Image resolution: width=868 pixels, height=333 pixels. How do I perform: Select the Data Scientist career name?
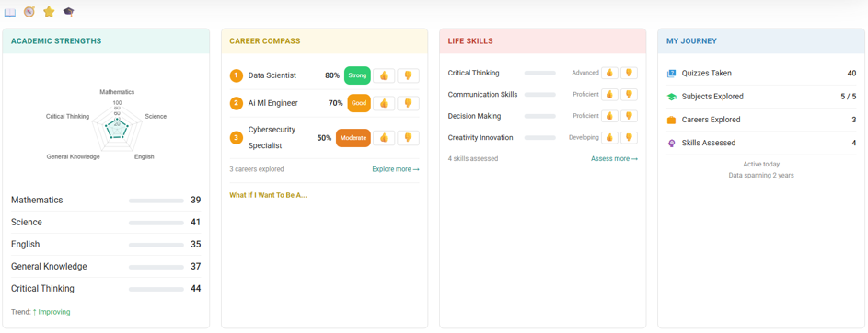[272, 75]
